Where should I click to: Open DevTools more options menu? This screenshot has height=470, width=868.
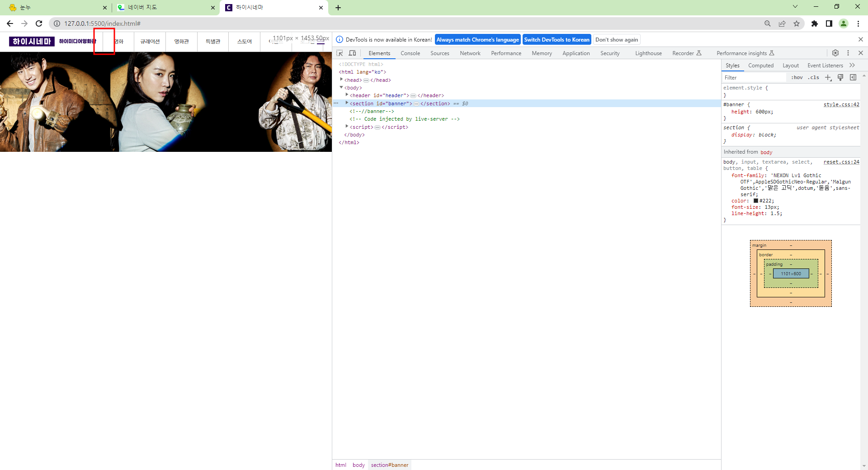coord(848,53)
